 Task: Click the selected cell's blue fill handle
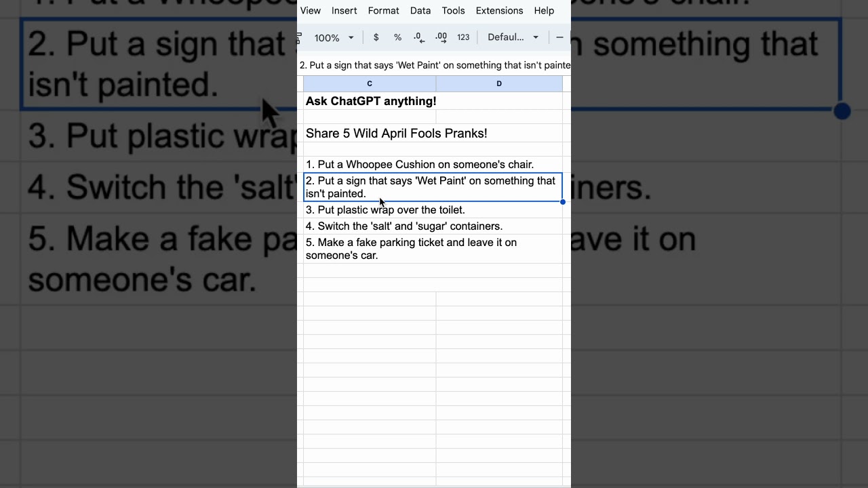click(563, 202)
